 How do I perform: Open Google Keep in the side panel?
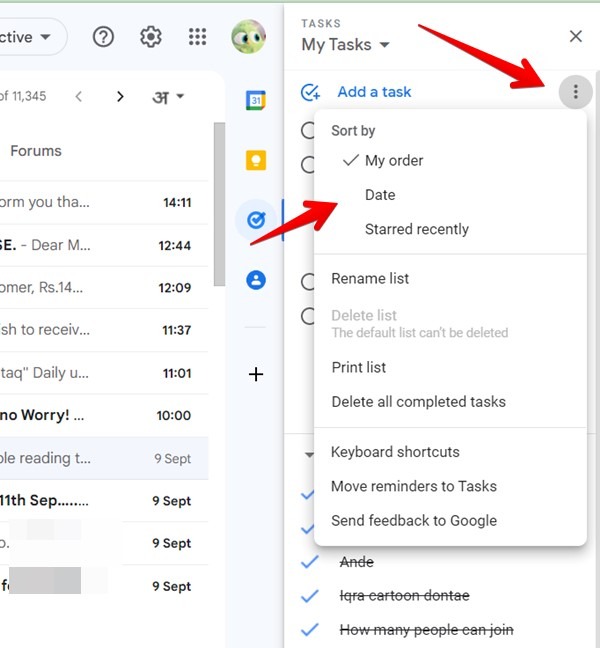[x=256, y=160]
